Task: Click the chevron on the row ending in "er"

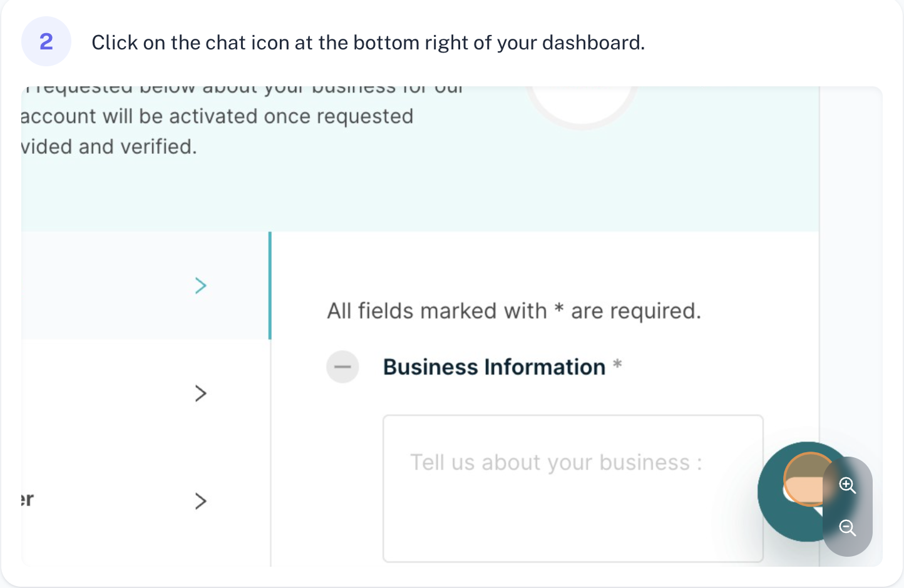Action: [200, 501]
